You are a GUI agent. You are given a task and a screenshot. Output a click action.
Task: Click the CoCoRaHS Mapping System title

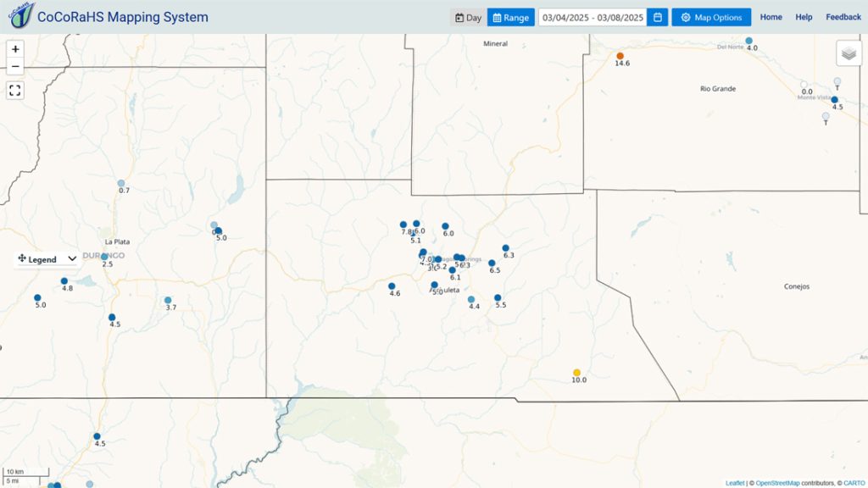tap(122, 17)
